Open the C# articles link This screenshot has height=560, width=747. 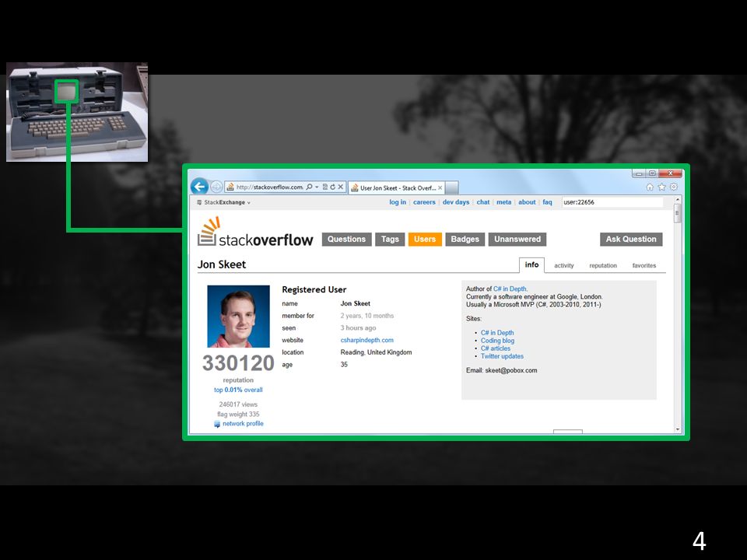tap(496, 348)
